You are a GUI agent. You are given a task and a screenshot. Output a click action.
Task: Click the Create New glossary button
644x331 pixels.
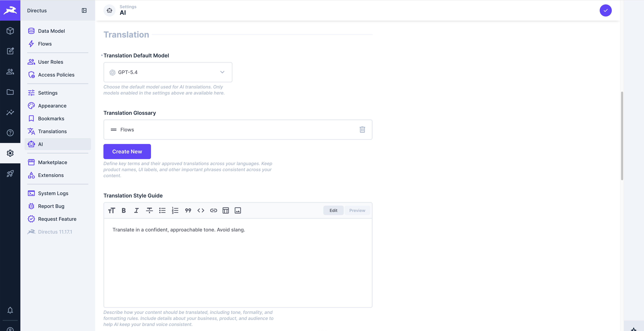coord(127,151)
